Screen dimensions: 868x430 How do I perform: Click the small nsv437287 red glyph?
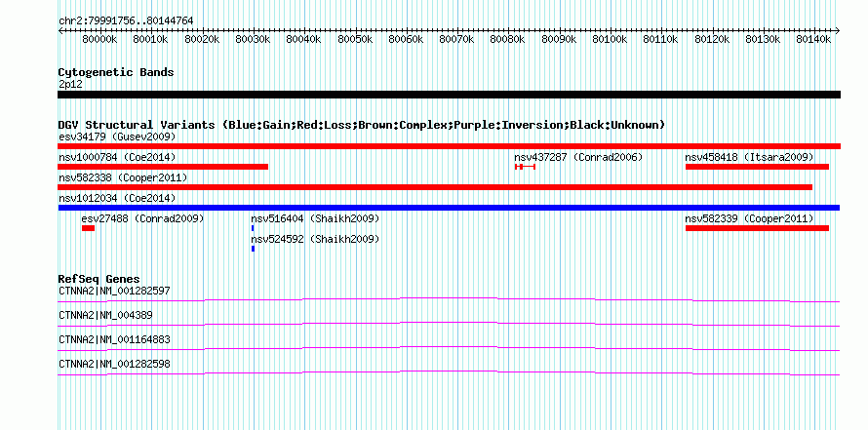[x=525, y=167]
